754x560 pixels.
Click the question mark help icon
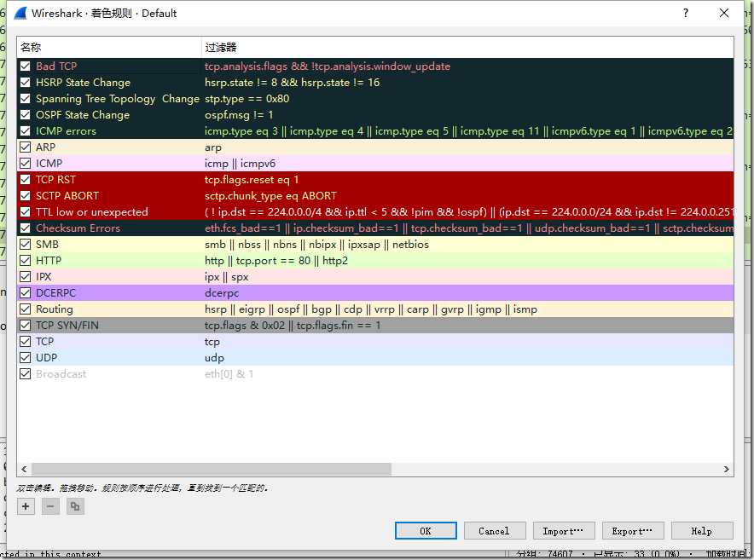(x=685, y=13)
